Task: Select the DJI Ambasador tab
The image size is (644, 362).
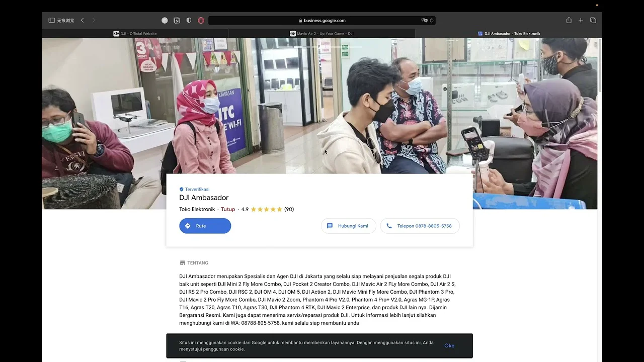Action: (509, 34)
